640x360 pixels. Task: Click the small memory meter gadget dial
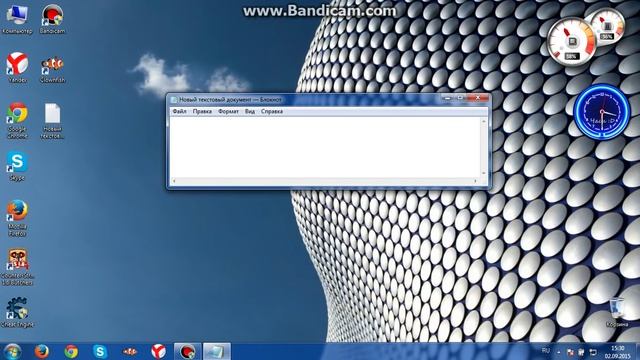[x=607, y=26]
